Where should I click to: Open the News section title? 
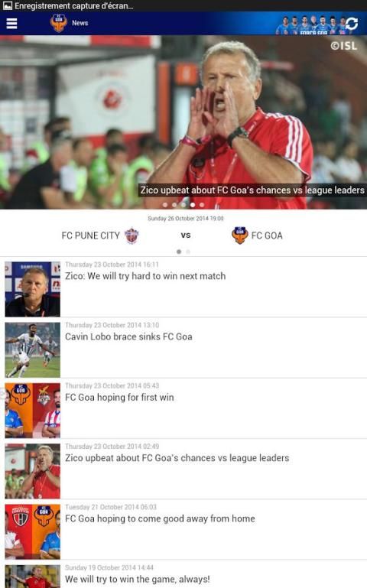click(80, 23)
